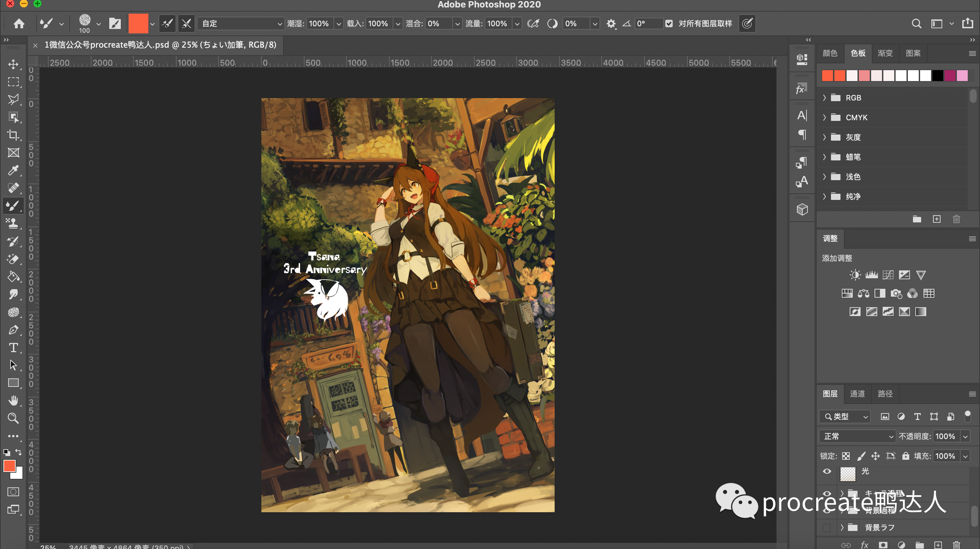Open the 潮湿 value dropdown arrow
The image size is (980, 549).
(x=339, y=23)
